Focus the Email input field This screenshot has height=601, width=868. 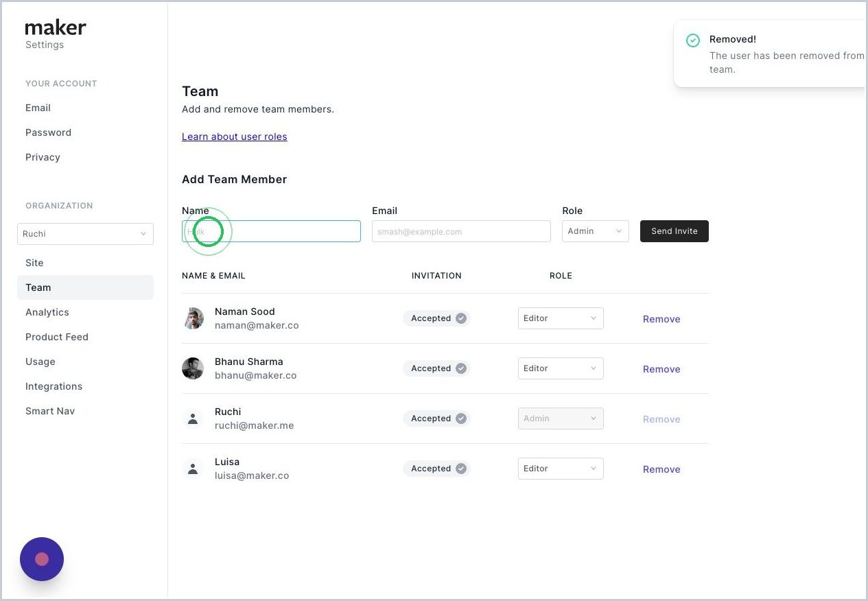461,231
